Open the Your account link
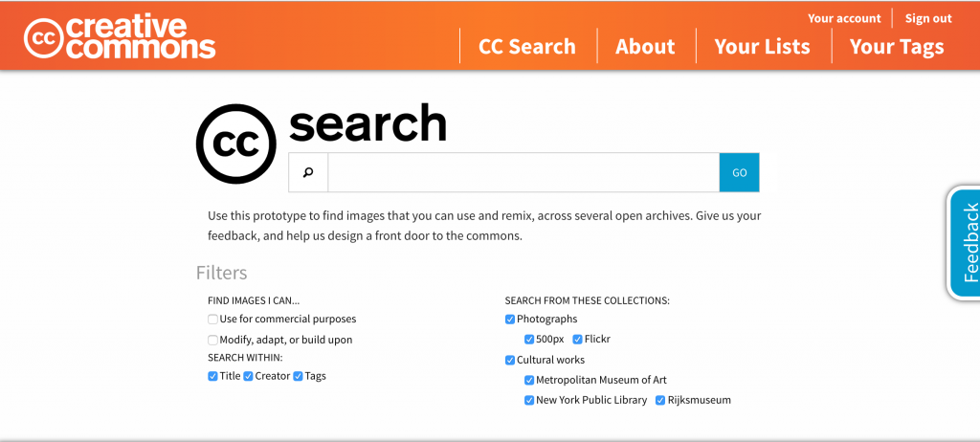The width and height of the screenshot is (980, 442). 844,19
